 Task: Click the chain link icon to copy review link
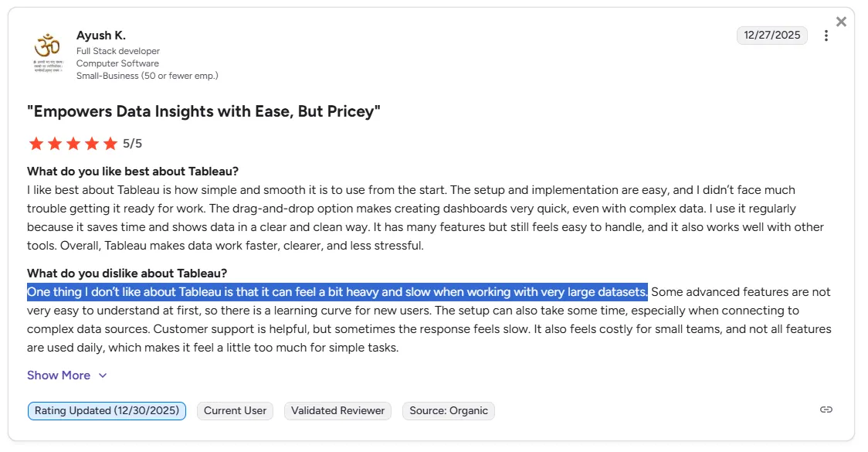826,410
